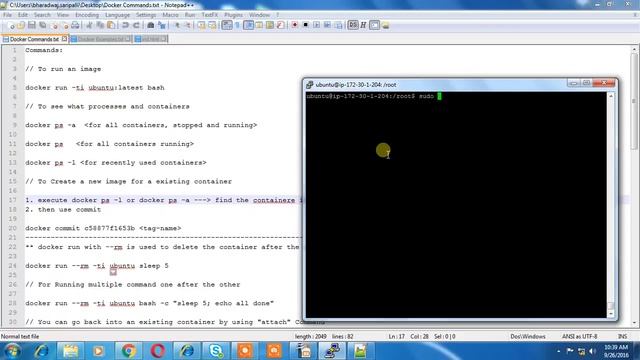640x360 pixels.
Task: Click the Replace toolbar icon
Action: point(162,25)
